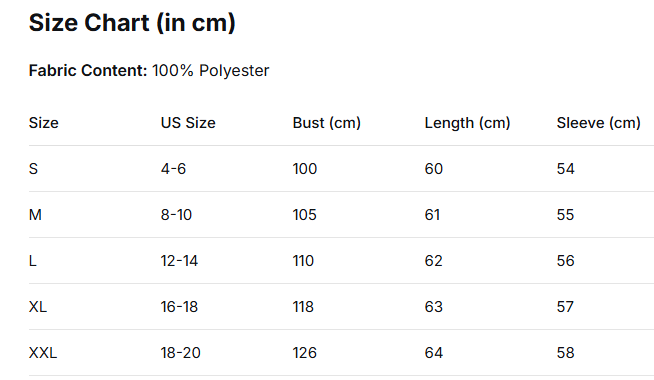Click the sleeve value 54 cell
Viewport: 654px width, 380px height.
point(566,169)
